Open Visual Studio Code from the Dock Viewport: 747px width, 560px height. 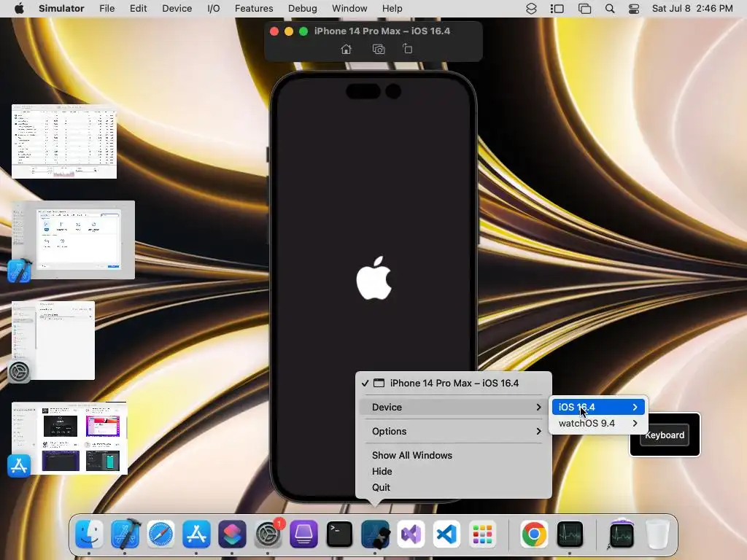tap(446, 534)
